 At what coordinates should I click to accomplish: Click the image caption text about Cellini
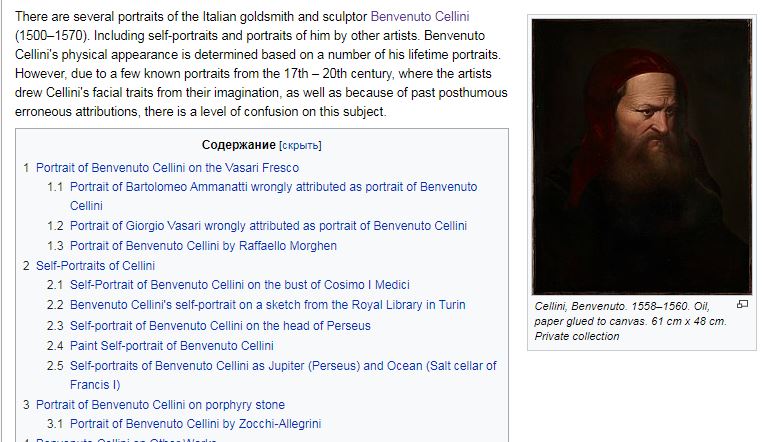[630, 321]
